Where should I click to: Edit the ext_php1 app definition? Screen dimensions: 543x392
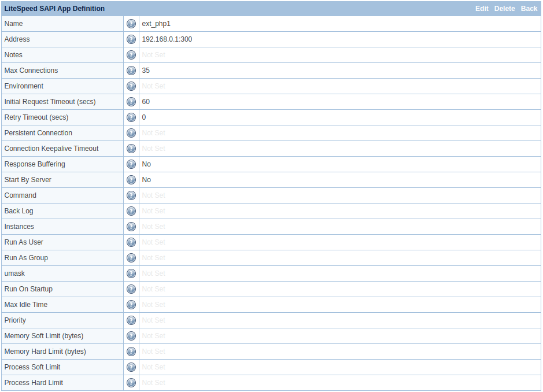[x=482, y=9]
